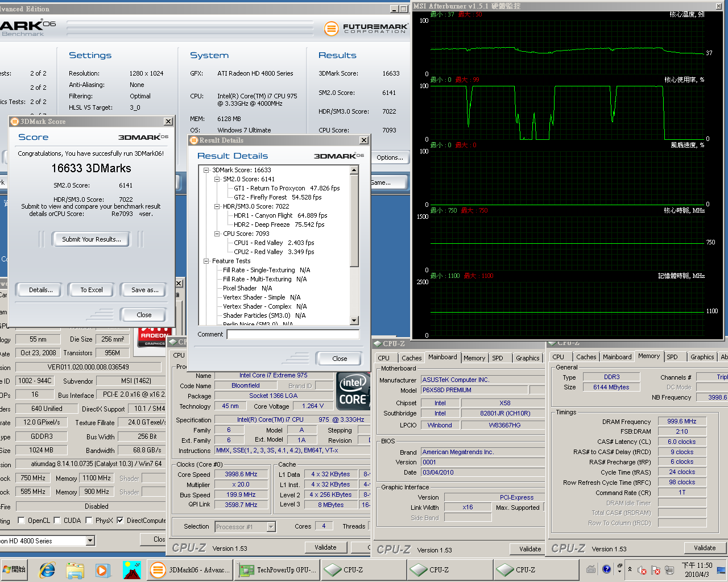Click the 3DMark06 logo in Result Details
Image resolution: width=728 pixels, height=582 pixels.
[339, 156]
